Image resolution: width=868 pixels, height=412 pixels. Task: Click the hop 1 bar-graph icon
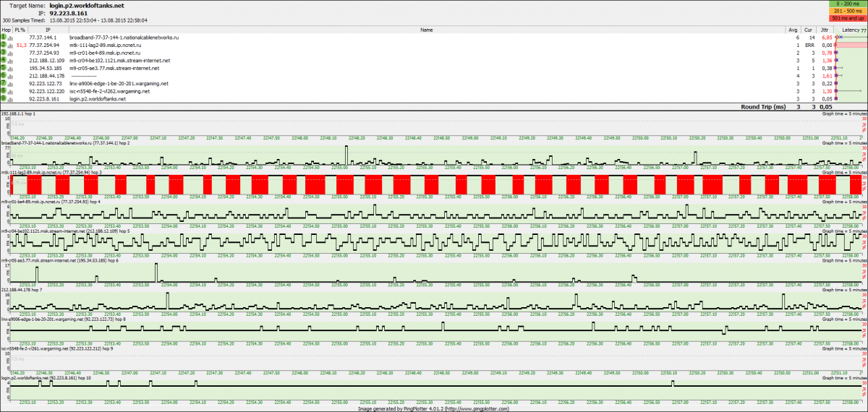click(x=9, y=37)
